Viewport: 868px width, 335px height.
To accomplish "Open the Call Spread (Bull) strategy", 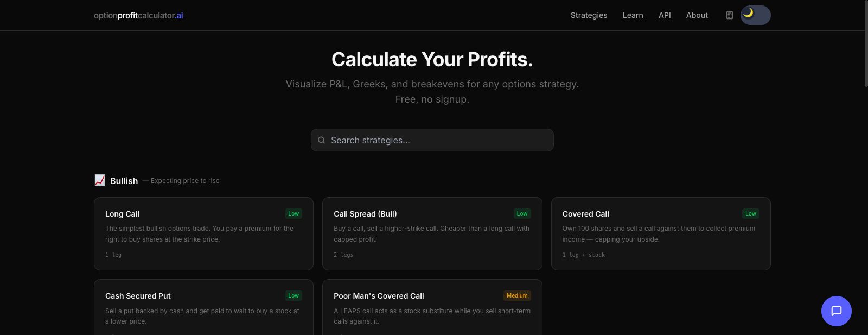I will point(432,233).
